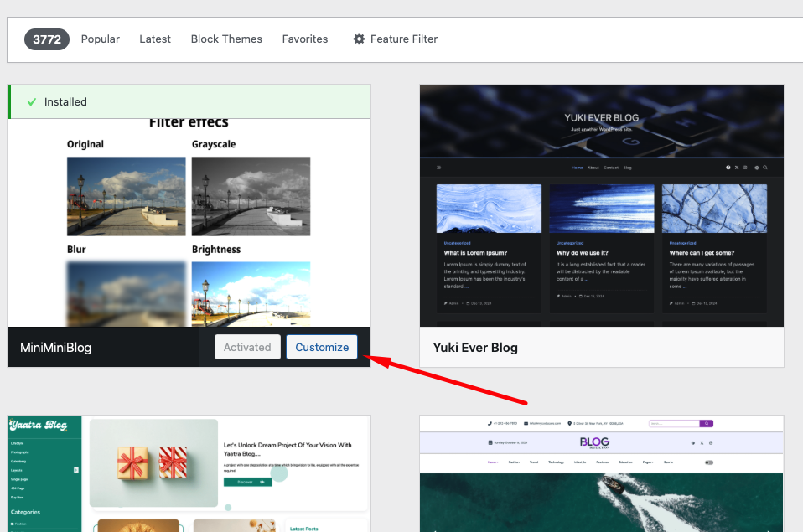Image resolution: width=803 pixels, height=532 pixels.
Task: Click the 3772 theme count badge
Action: point(47,39)
